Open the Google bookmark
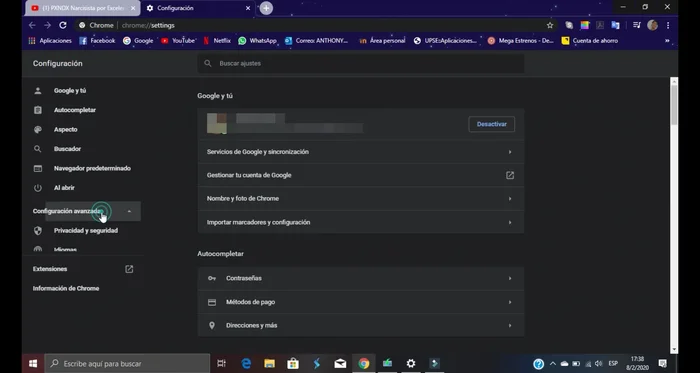 (x=138, y=41)
